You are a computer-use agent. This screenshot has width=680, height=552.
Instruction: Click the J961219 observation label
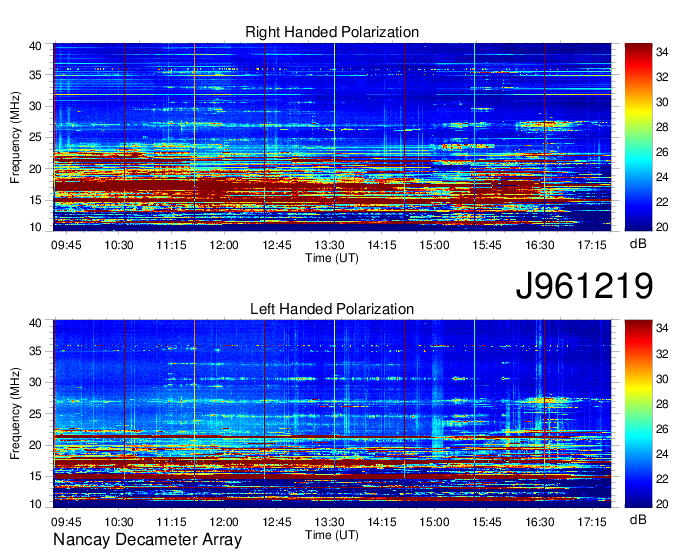click(584, 285)
